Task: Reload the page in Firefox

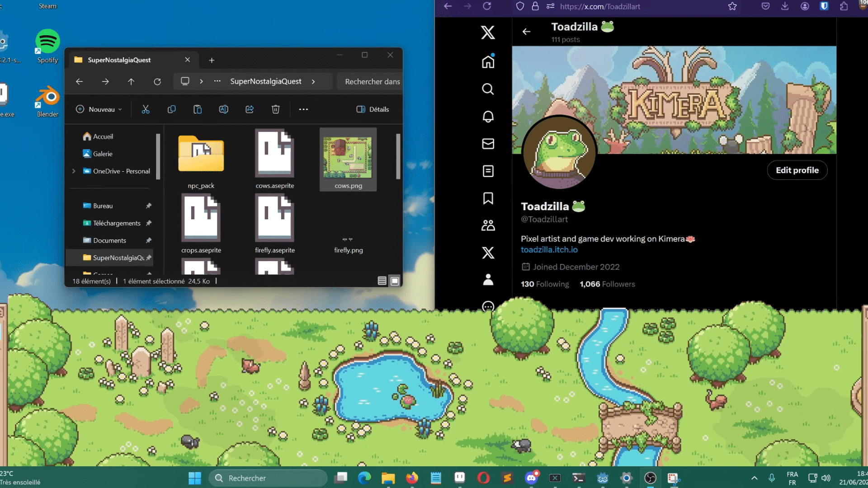Action: tap(487, 6)
